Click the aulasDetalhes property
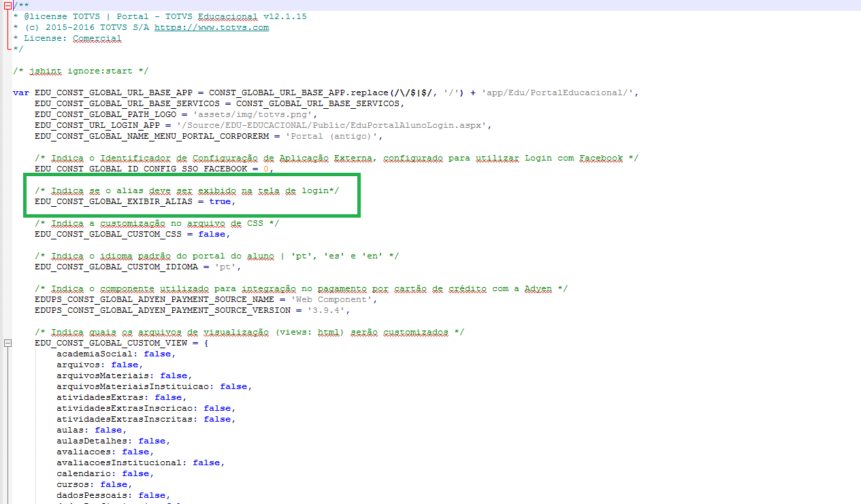861x504 pixels. click(114, 441)
